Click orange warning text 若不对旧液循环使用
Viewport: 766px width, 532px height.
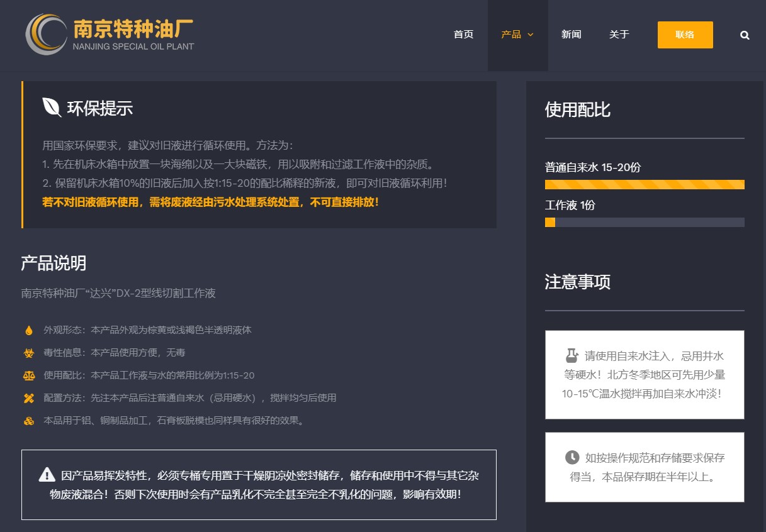coord(211,202)
